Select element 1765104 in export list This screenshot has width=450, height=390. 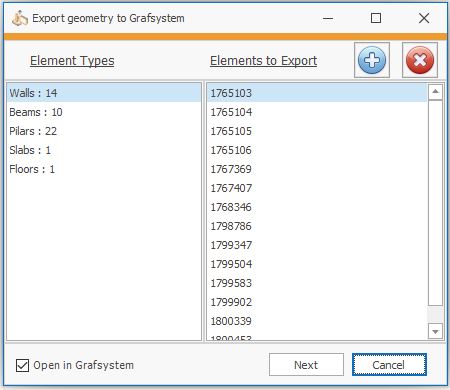(317, 112)
